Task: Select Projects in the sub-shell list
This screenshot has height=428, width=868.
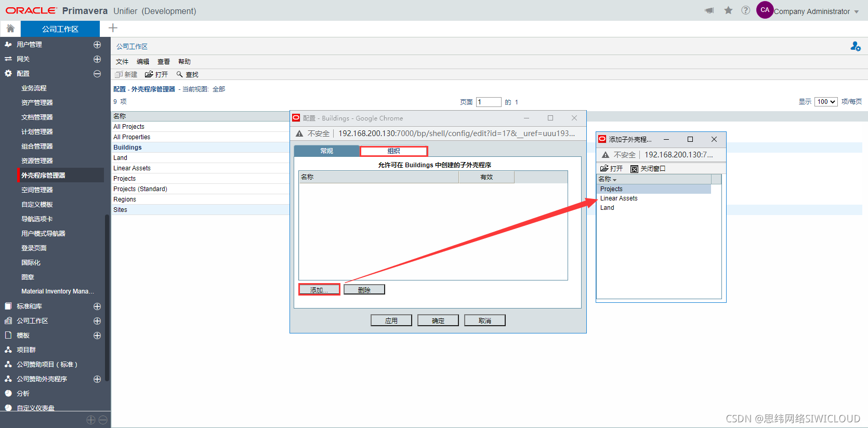Action: tap(654, 189)
